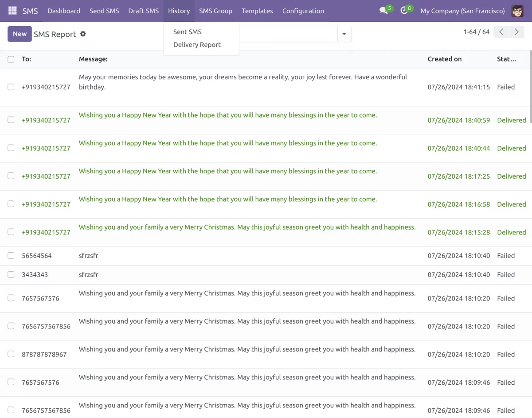Navigate to previous page arrow icon
The width and height of the screenshot is (532, 418).
(x=501, y=32)
